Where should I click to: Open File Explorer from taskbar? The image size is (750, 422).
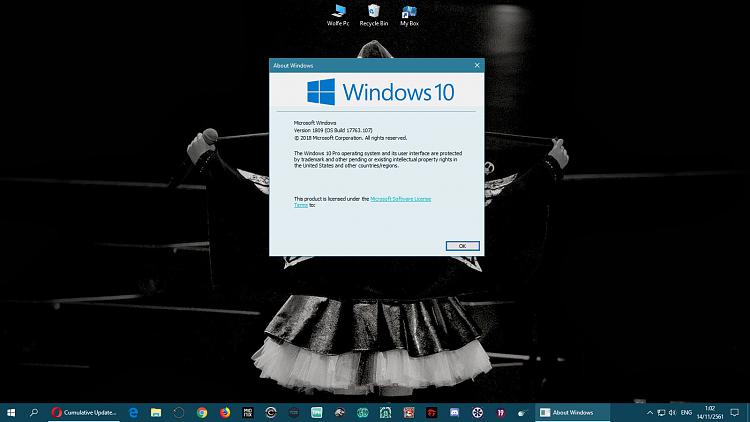pyautogui.click(x=156, y=412)
